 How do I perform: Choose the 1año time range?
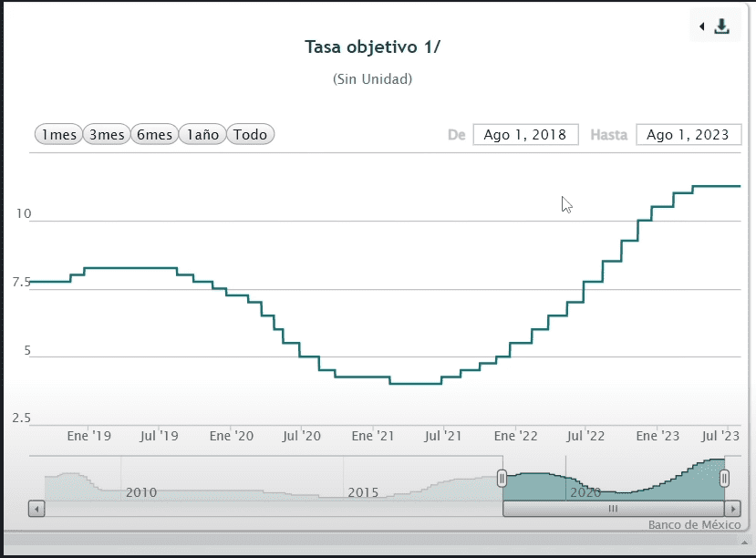click(202, 135)
